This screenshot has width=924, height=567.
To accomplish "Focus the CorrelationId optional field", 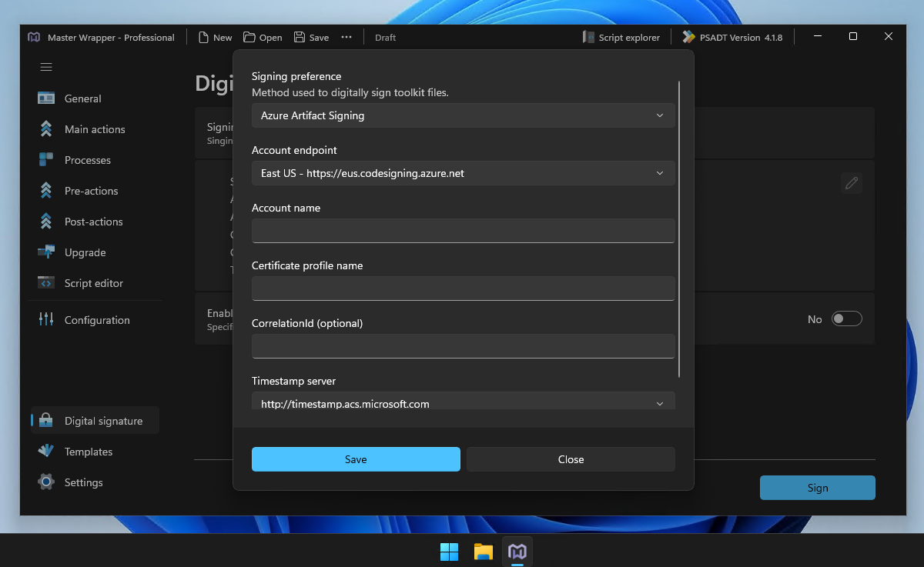I will pos(463,346).
